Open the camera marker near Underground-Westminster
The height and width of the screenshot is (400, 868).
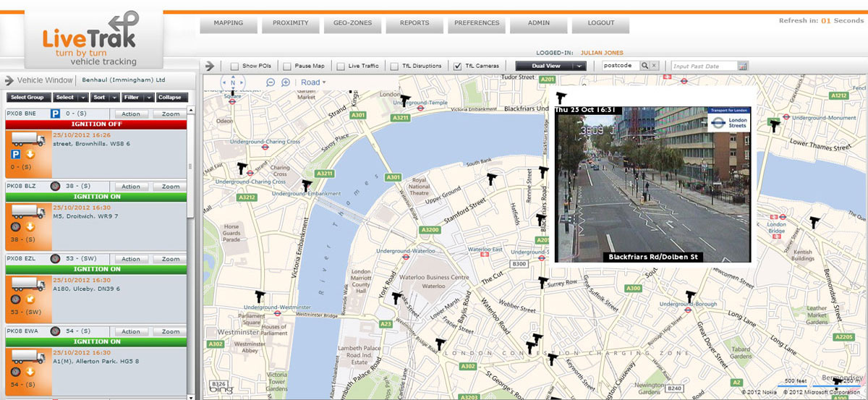pyautogui.click(x=260, y=295)
